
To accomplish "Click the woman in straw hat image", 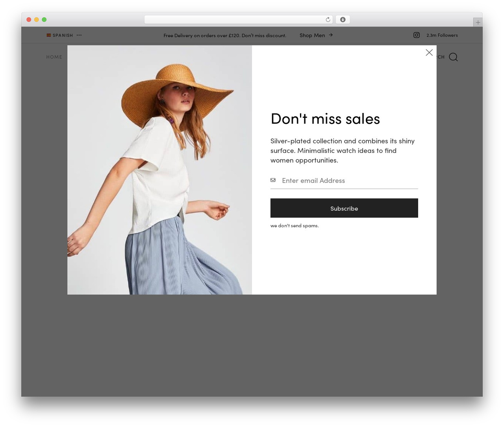I will (x=159, y=170).
